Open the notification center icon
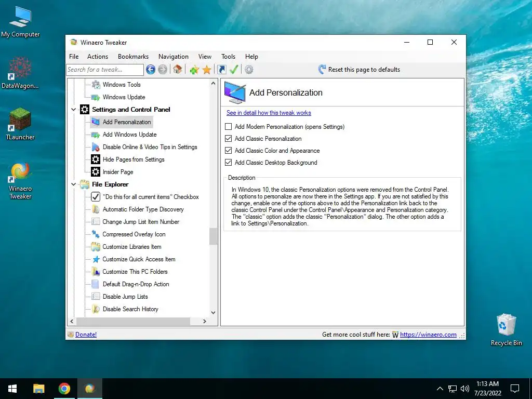 [515, 389]
